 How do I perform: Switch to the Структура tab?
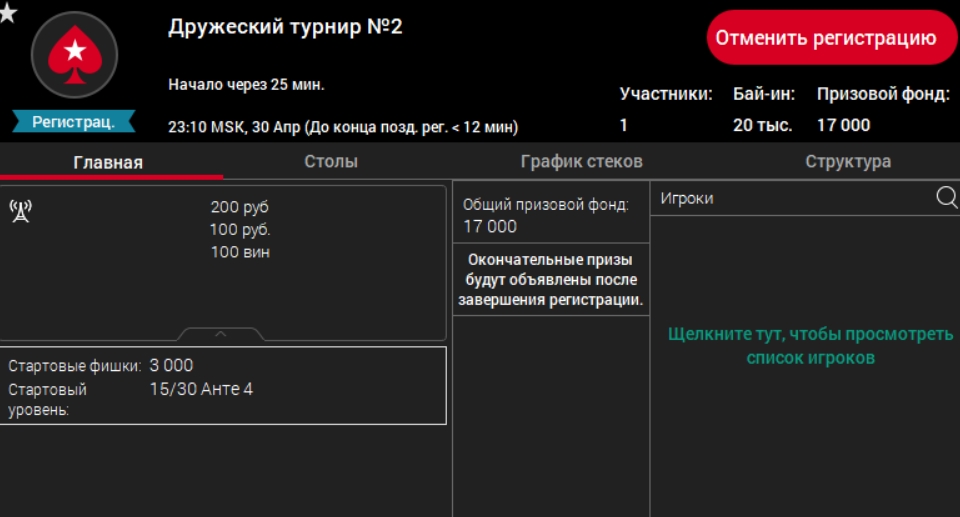848,162
